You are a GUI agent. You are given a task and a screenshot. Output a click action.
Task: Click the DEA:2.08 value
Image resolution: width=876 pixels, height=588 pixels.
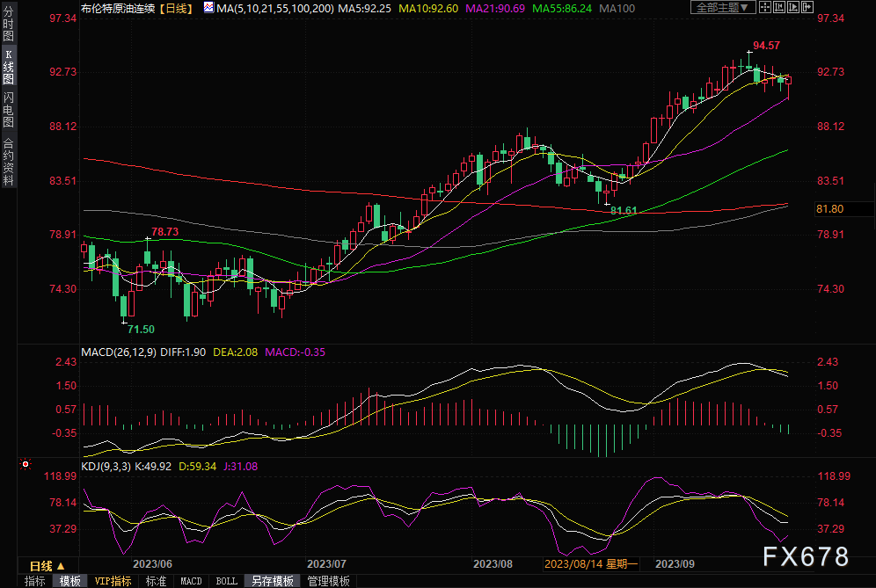235,352
